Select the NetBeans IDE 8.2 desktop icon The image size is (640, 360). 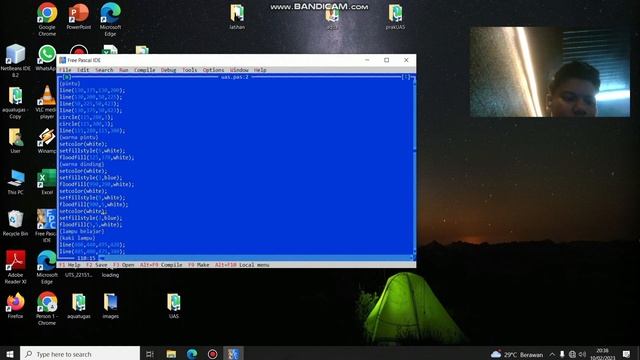coord(15,60)
